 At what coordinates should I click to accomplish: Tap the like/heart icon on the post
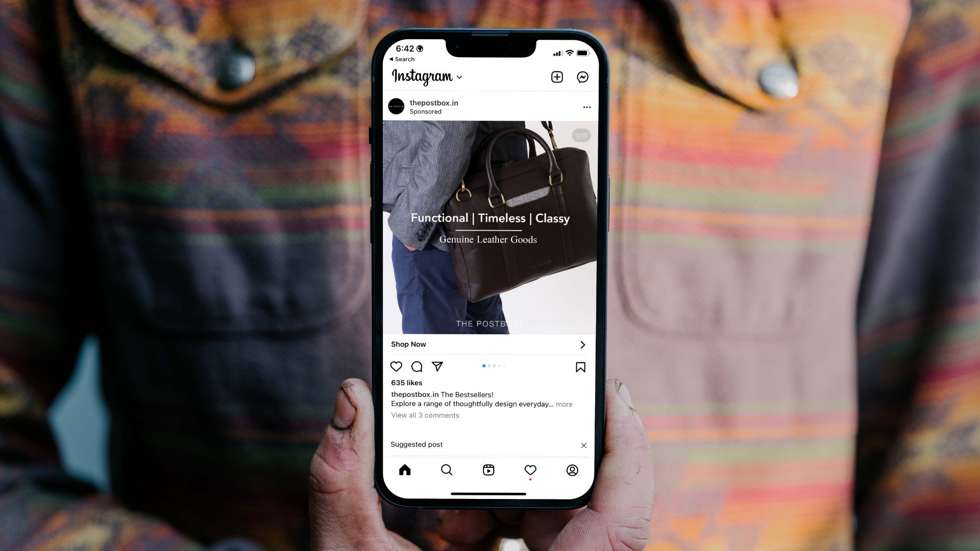pos(397,367)
